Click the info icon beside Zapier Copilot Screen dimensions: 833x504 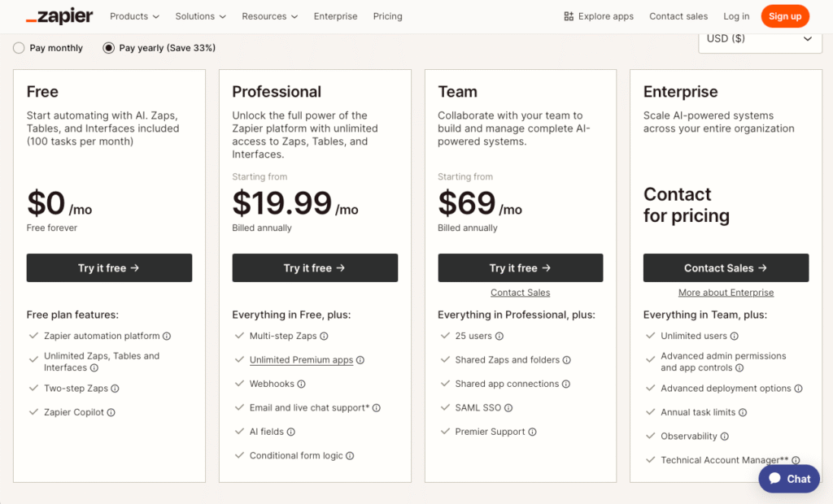point(111,412)
